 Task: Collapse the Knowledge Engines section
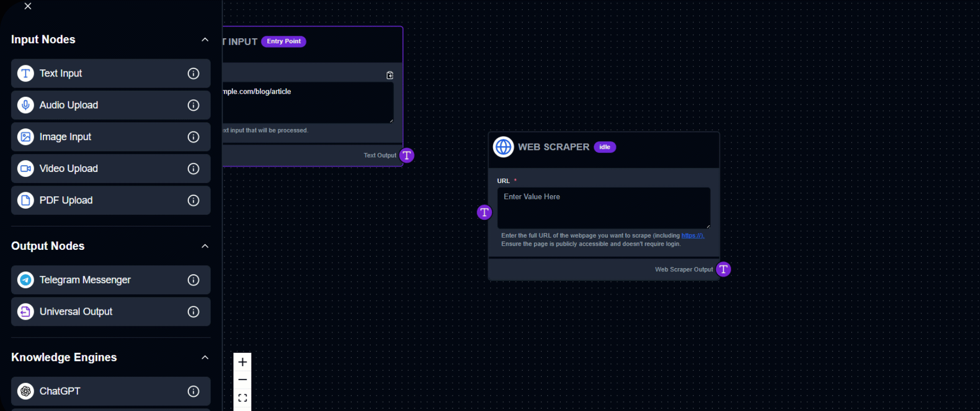(x=205, y=357)
